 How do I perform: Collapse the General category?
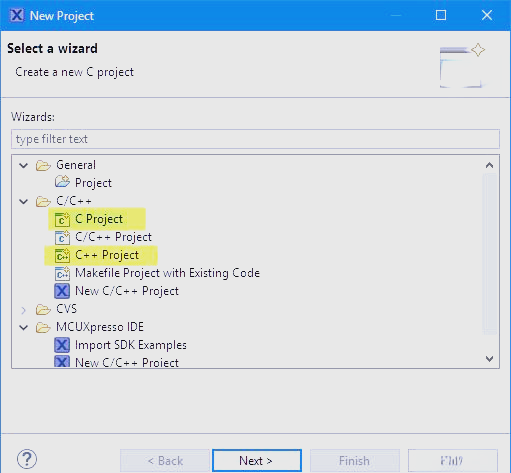pos(23,165)
